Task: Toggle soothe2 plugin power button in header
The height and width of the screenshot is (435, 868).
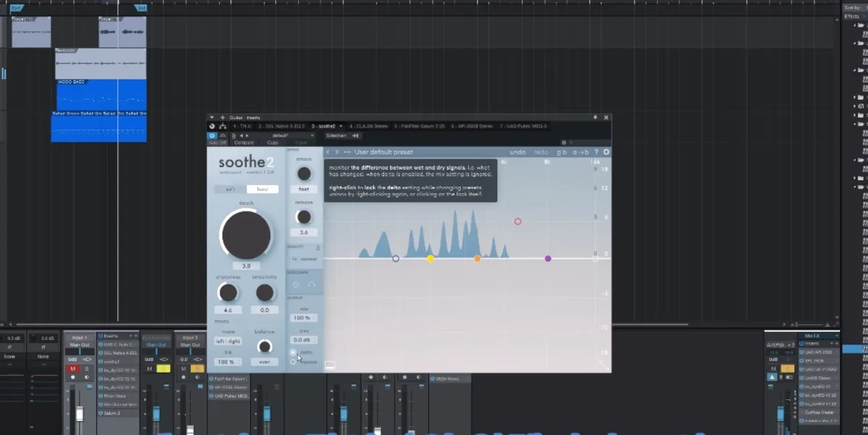Action: point(212,135)
